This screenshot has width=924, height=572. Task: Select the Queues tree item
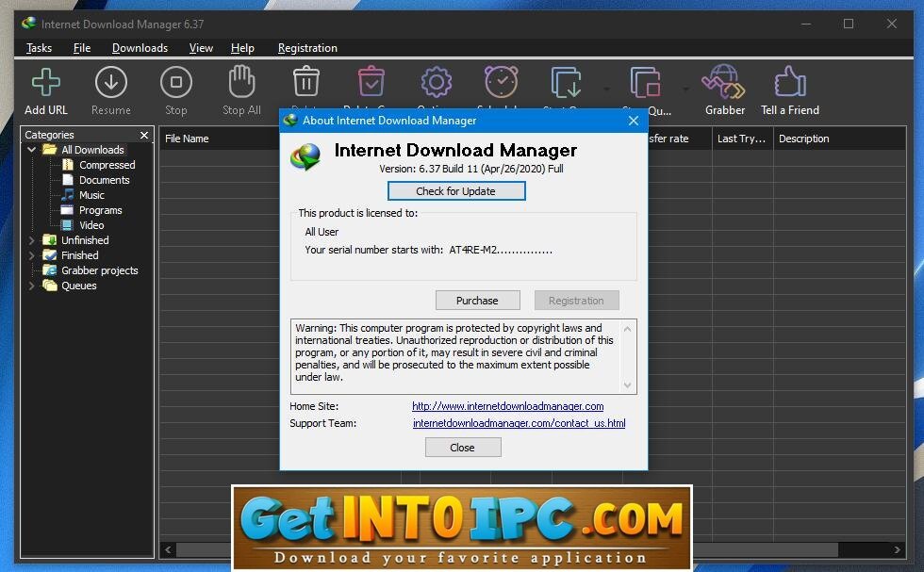point(79,286)
